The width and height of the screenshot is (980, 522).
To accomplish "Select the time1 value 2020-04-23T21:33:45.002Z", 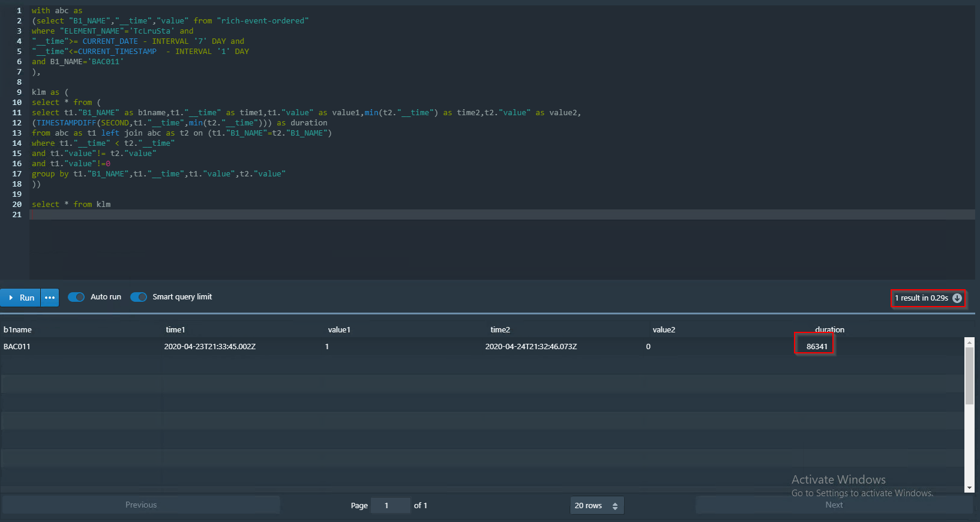I will (210, 346).
